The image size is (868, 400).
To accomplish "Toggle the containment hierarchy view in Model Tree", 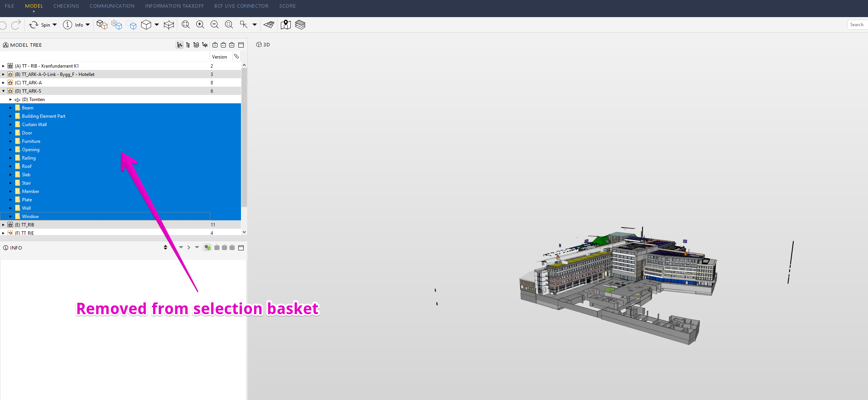I will tap(180, 45).
